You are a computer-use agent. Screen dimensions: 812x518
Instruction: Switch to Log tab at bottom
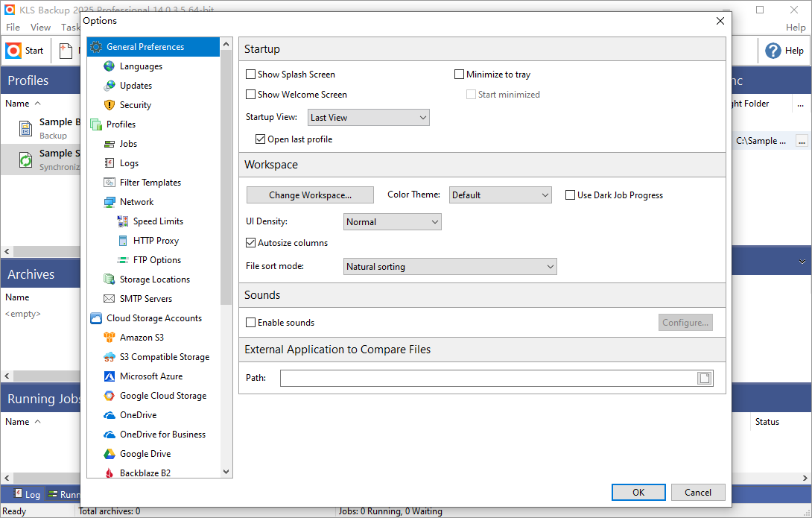(x=27, y=494)
